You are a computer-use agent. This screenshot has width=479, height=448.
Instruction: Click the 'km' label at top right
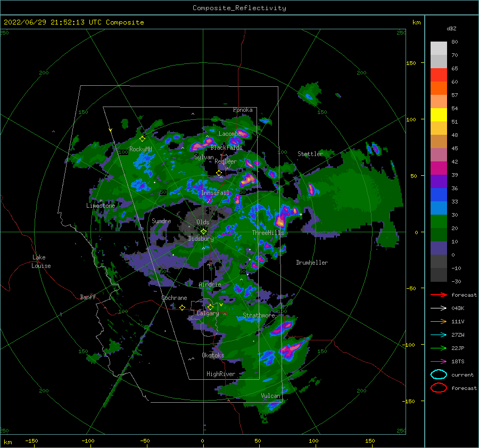[416, 22]
